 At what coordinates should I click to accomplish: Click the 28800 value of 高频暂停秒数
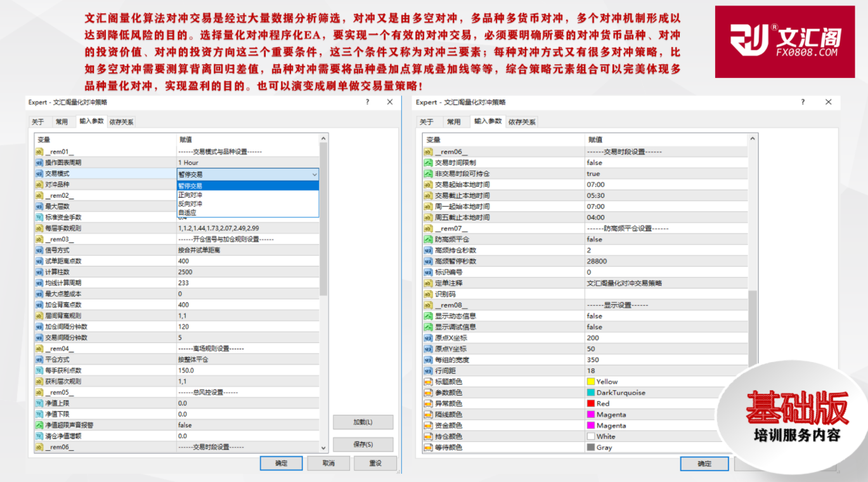597,261
